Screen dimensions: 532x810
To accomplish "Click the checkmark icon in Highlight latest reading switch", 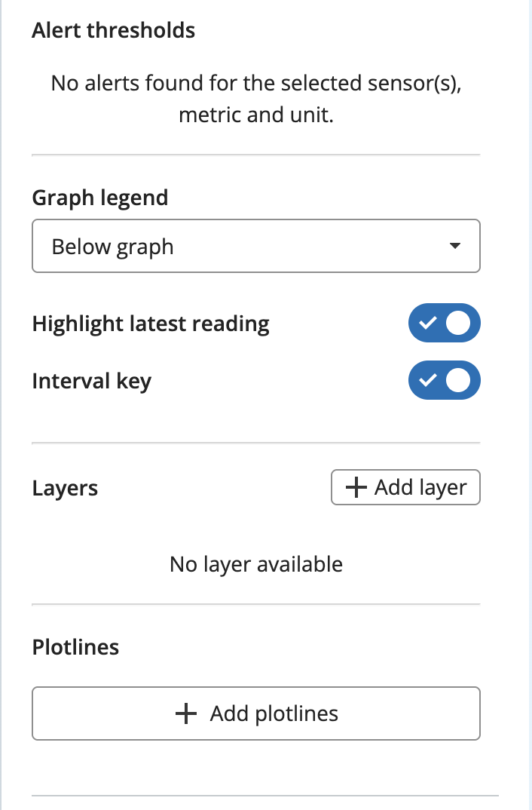I will point(428,323).
